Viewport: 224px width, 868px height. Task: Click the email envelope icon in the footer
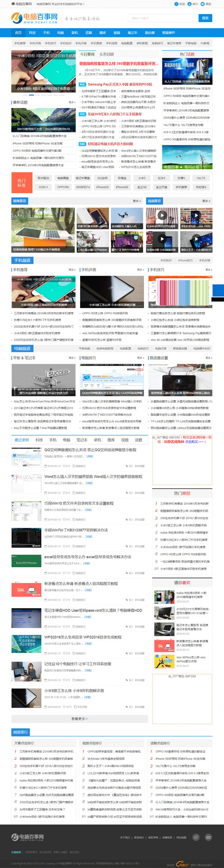(x=208, y=837)
